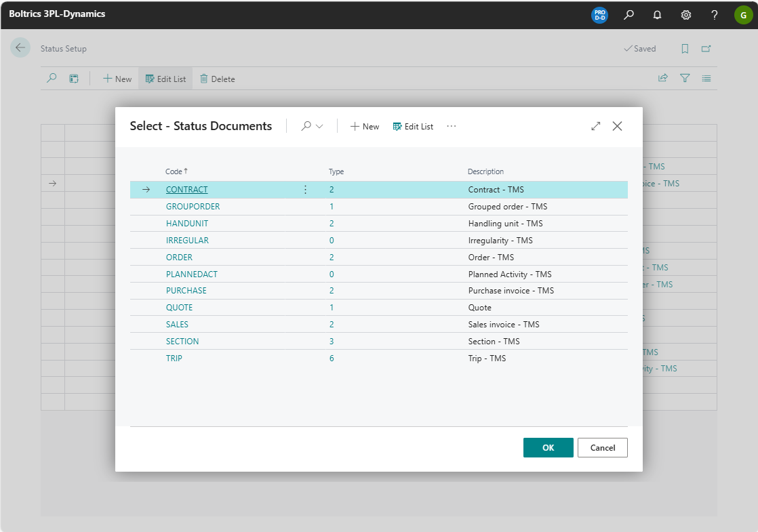Screen dimensions: 758x532
Task: Expand the dialog to full screen
Action: (x=595, y=125)
